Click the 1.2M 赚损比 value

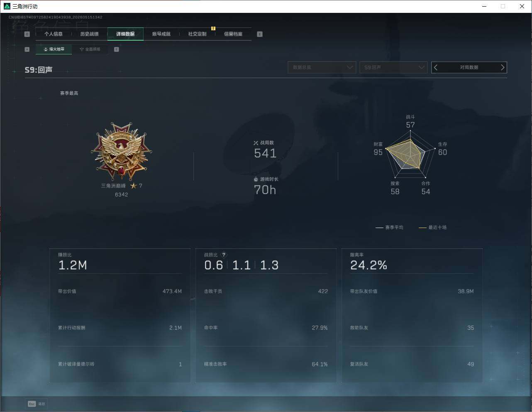pyautogui.click(x=73, y=265)
